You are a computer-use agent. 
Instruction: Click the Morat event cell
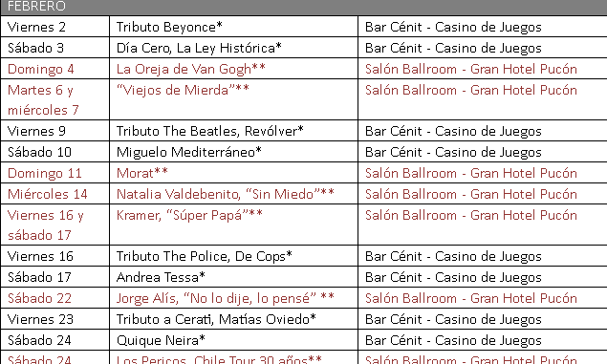(x=234, y=173)
